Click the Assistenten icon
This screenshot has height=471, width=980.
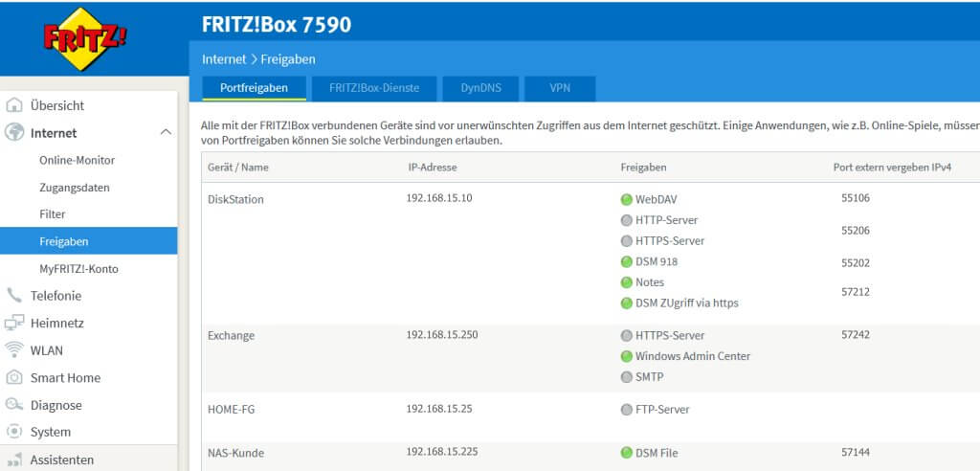click(x=13, y=460)
